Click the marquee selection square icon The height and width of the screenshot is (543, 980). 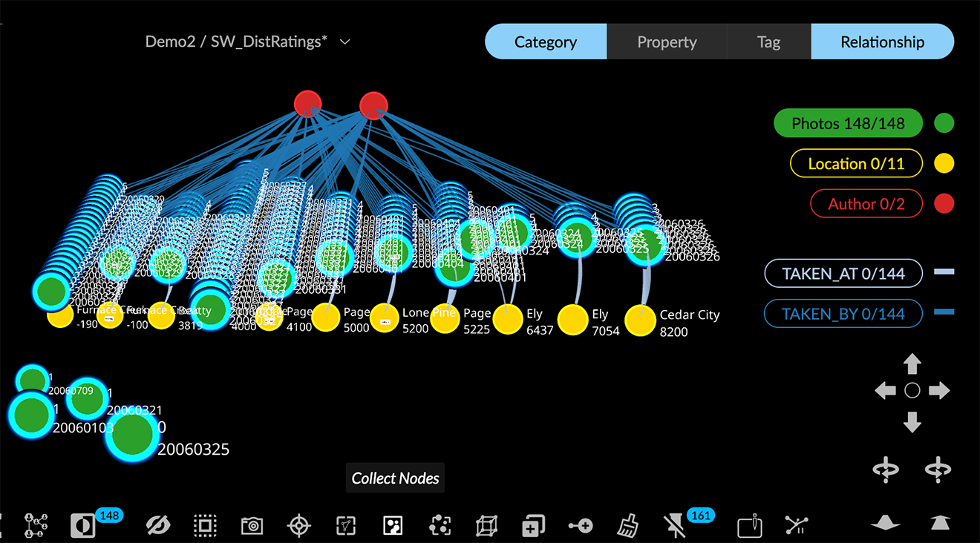click(205, 526)
